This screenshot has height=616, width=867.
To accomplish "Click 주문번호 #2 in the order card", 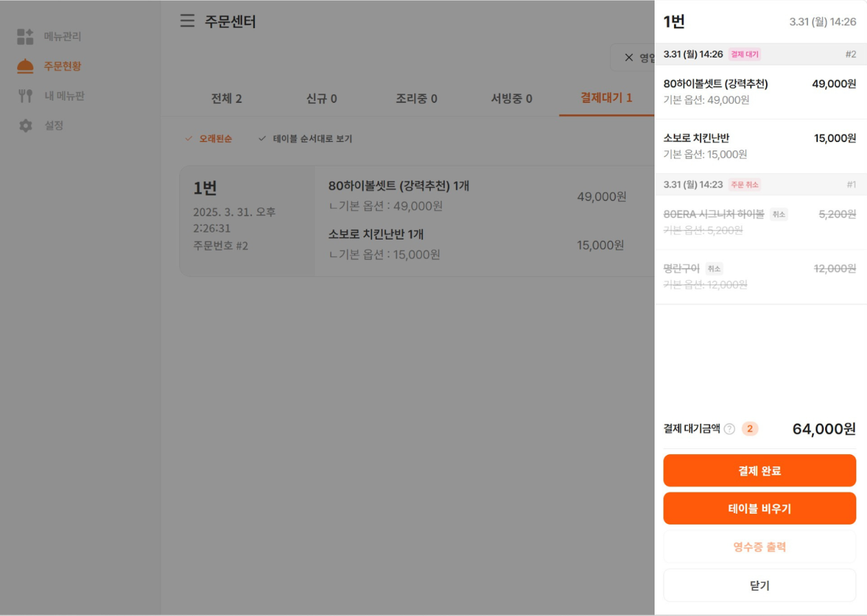I will pyautogui.click(x=220, y=245).
